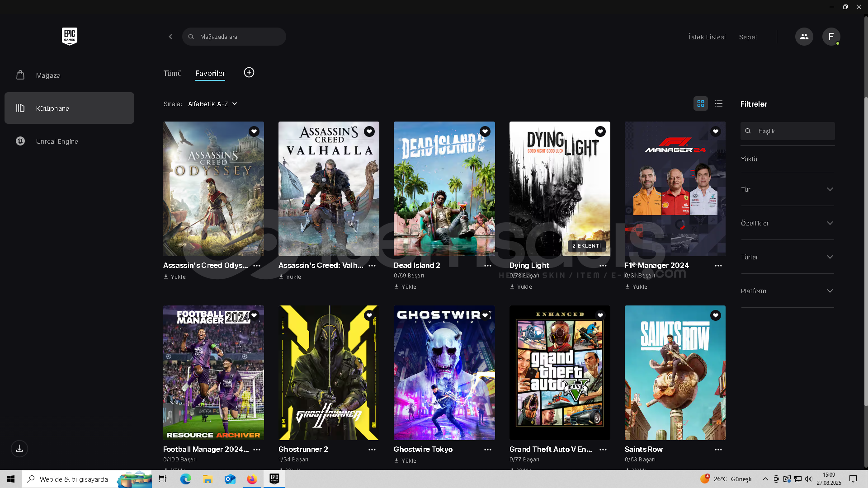Switch to the Tümü tab
The image size is (868, 488).
pos(172,73)
